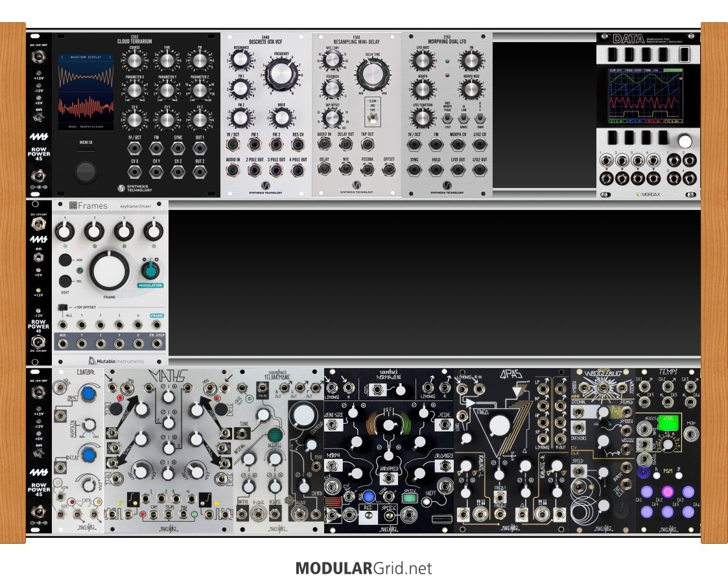Click the blue Decay knob on Contour
Image resolution: width=728 pixels, height=582 pixels.
88,454
